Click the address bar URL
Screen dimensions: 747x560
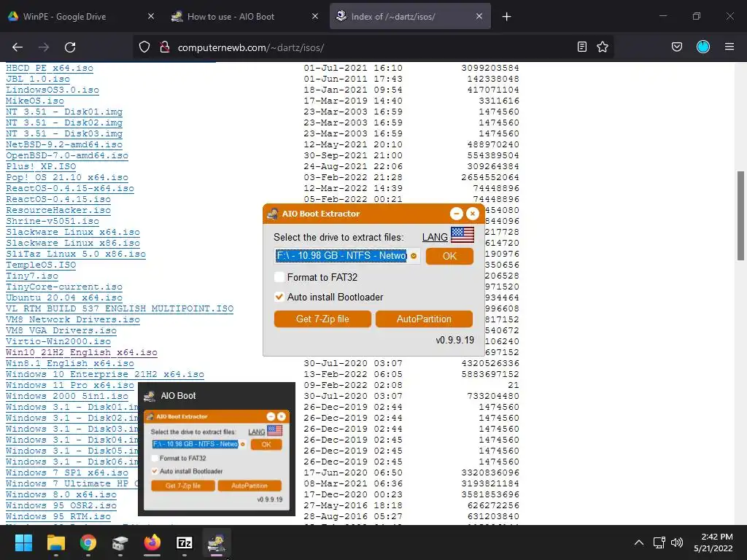251,47
